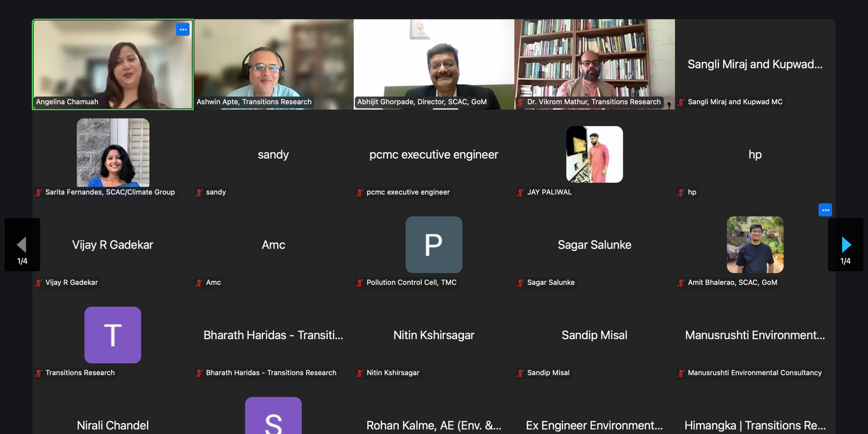Image resolution: width=868 pixels, height=434 pixels.
Task: Click muted mic icon beside Sandip Misal
Action: (520, 373)
